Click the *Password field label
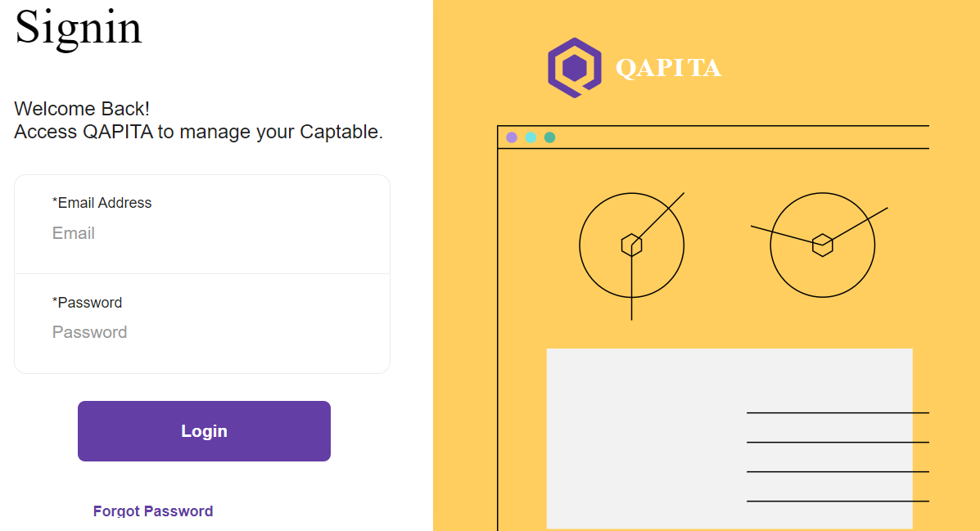This screenshot has width=980, height=531. pos(88,303)
